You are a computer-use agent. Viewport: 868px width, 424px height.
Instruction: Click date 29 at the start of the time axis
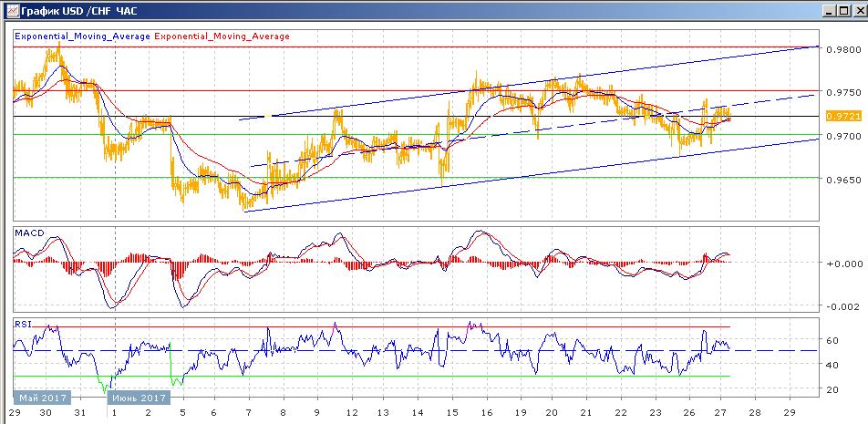coord(15,413)
